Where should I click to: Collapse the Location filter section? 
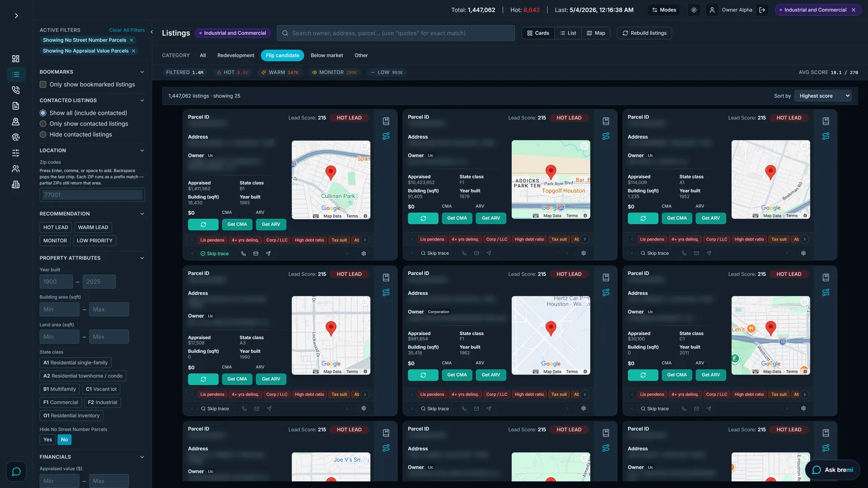tap(142, 151)
